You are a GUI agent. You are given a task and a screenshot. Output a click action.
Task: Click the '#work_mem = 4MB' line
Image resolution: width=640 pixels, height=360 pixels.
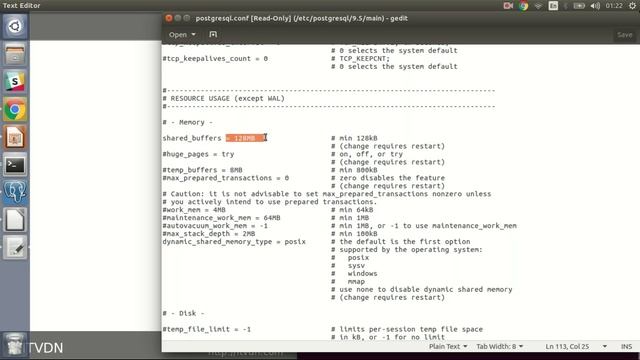coord(194,210)
